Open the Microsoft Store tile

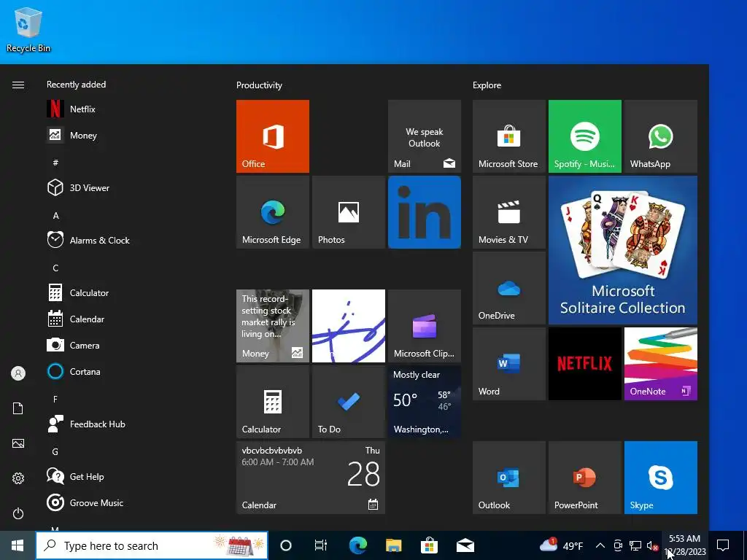508,136
